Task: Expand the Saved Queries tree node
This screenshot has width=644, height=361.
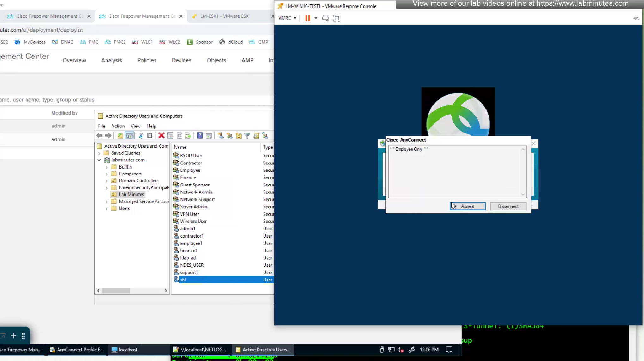Action: 99,153
